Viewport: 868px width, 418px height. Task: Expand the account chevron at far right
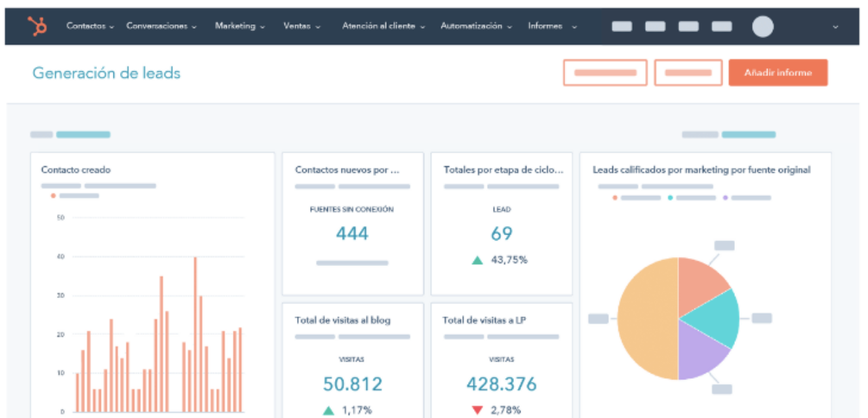pos(835,27)
